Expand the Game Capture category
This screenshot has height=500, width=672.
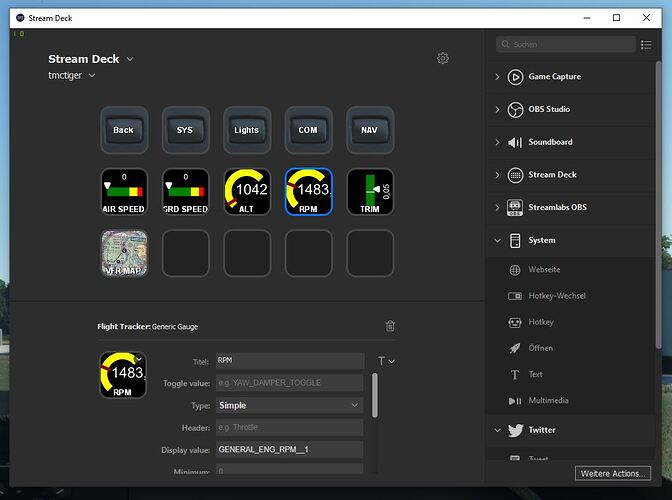pyautogui.click(x=497, y=77)
